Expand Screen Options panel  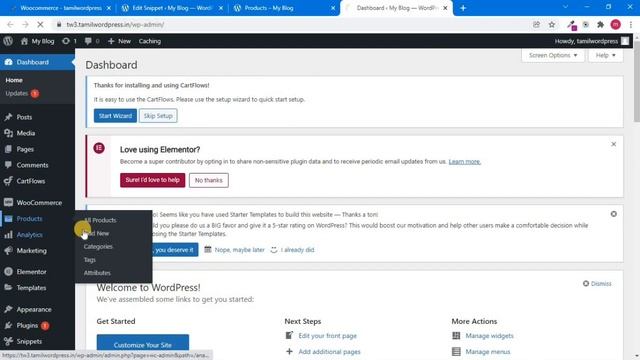(553, 55)
